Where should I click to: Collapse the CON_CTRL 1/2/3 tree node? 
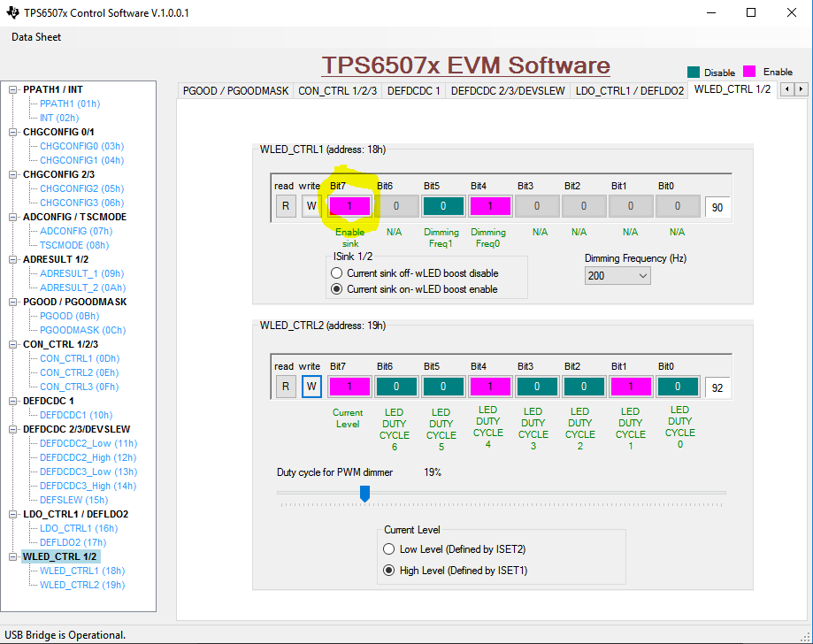13,344
